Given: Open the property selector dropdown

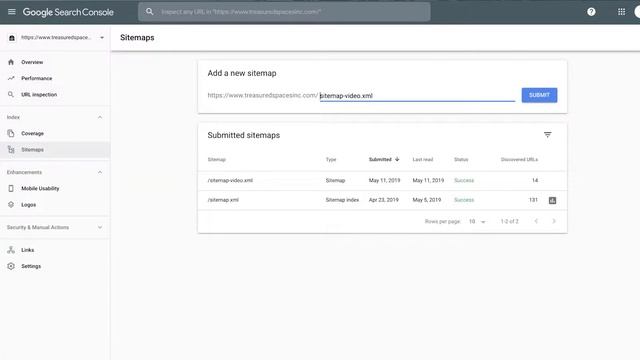Looking at the screenshot, I should pos(102,38).
